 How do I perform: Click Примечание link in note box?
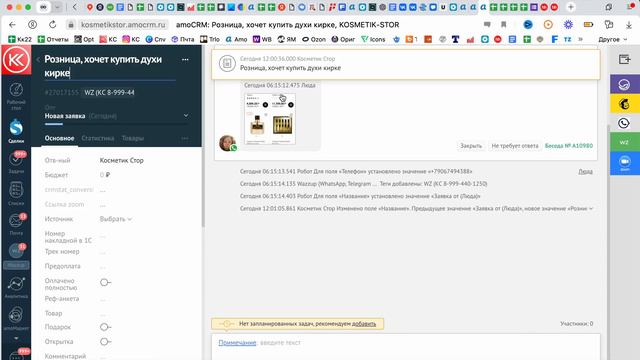[237, 342]
